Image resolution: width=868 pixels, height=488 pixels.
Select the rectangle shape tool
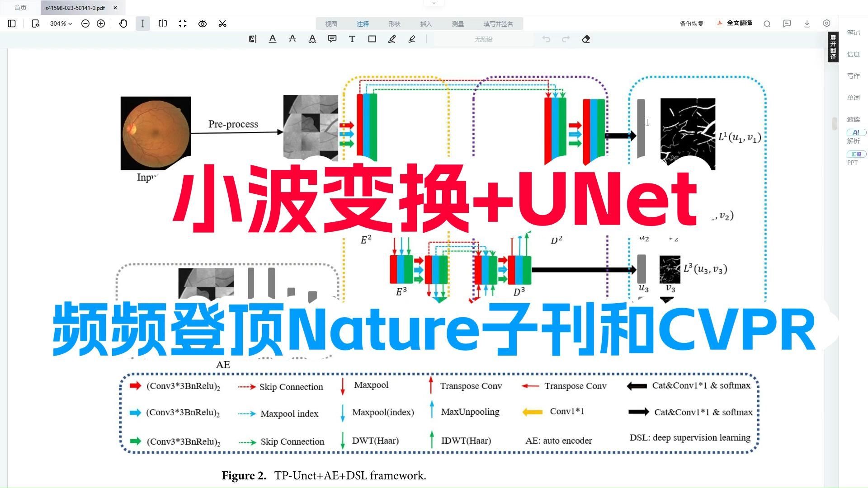(372, 39)
